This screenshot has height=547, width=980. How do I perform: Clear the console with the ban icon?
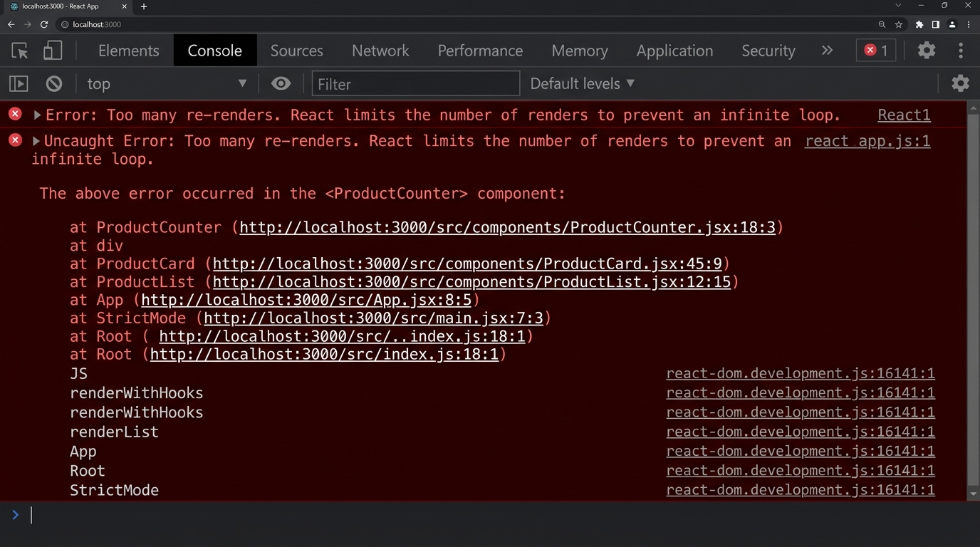coord(54,84)
